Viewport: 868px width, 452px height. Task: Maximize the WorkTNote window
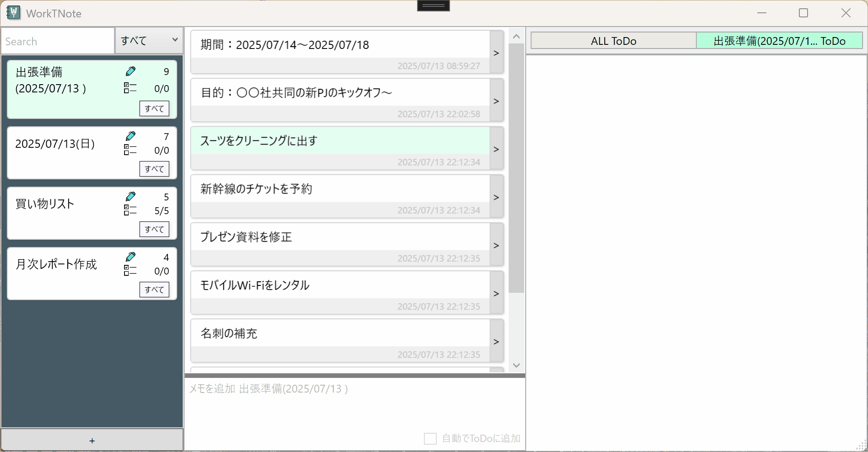pyautogui.click(x=803, y=13)
